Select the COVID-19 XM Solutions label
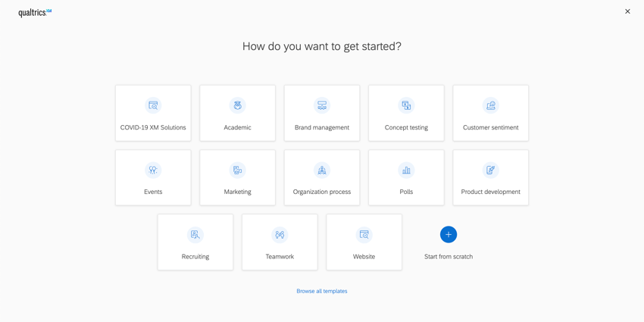The width and height of the screenshot is (644, 322). point(153,128)
